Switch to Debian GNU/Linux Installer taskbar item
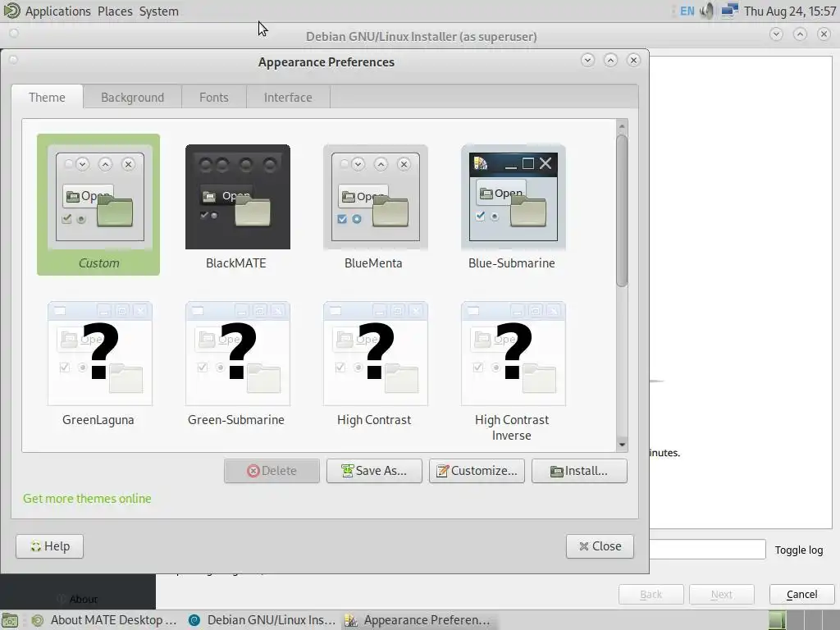 click(262, 620)
